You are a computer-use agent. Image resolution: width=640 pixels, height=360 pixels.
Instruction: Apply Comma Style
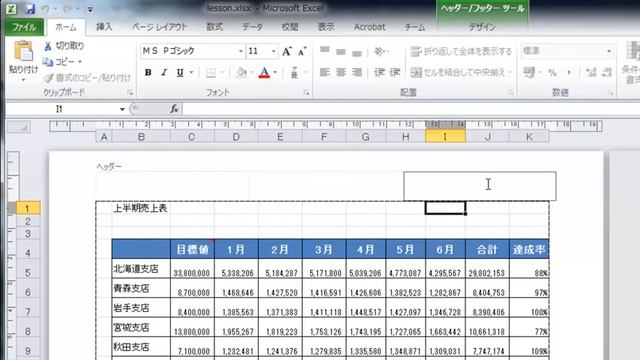pyautogui.click(x=569, y=73)
